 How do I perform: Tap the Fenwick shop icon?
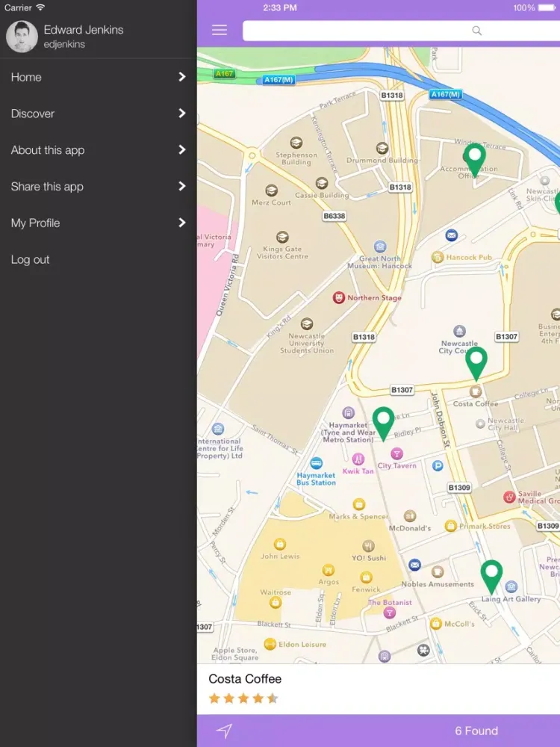pyautogui.click(x=366, y=577)
